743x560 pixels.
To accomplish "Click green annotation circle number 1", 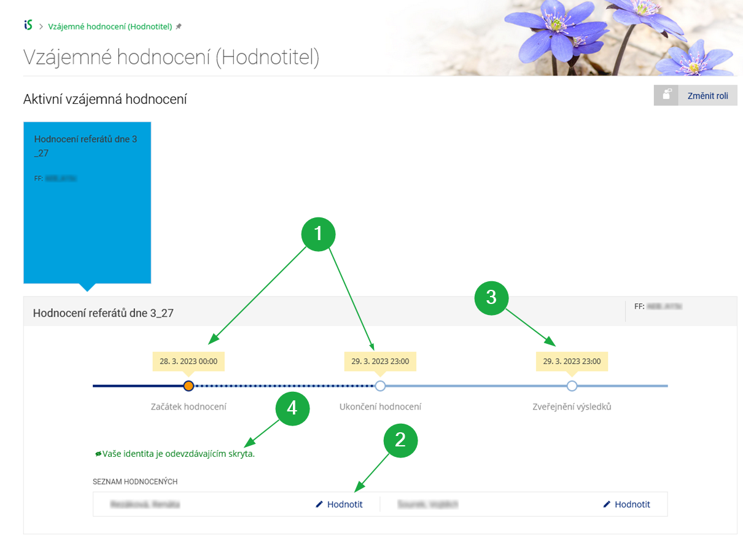I will pyautogui.click(x=317, y=234).
